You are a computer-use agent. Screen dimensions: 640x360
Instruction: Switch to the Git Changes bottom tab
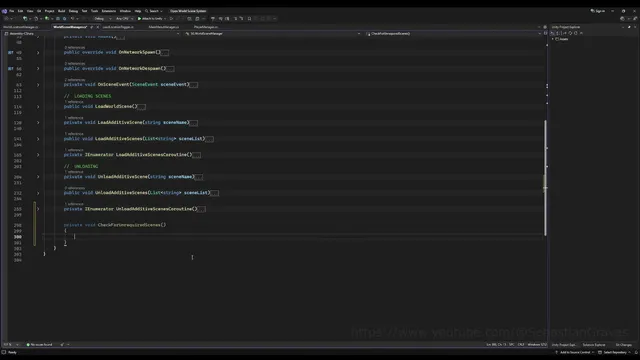click(x=623, y=345)
